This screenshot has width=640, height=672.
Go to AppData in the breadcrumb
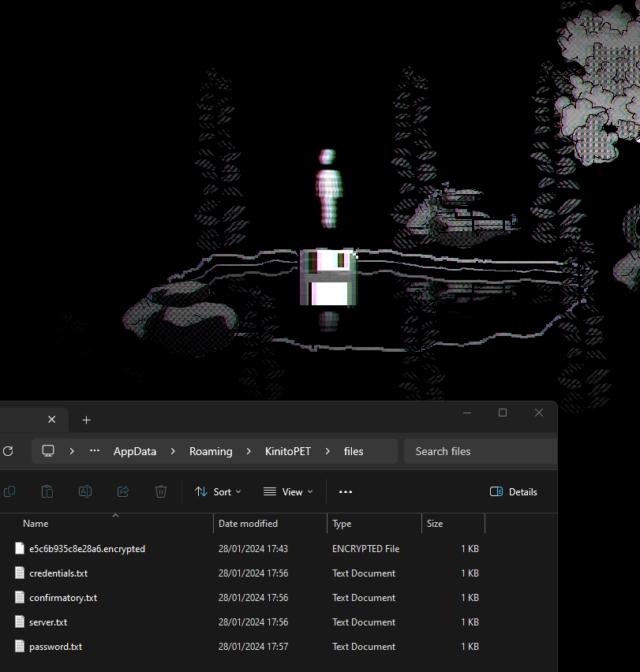(135, 451)
